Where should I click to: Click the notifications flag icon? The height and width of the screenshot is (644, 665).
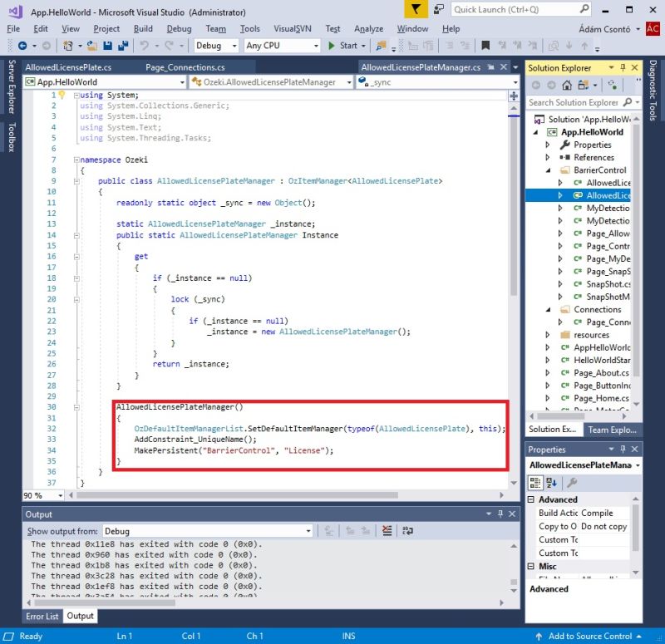(416, 9)
